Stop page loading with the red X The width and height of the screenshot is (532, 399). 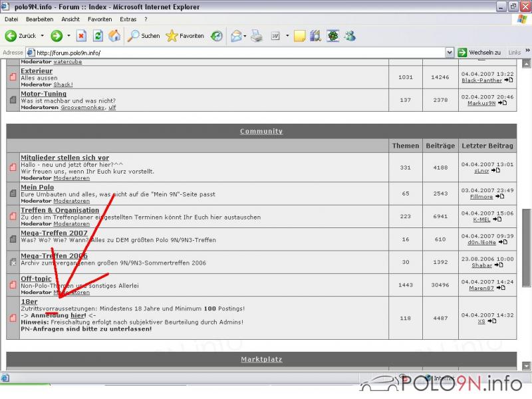pos(81,36)
